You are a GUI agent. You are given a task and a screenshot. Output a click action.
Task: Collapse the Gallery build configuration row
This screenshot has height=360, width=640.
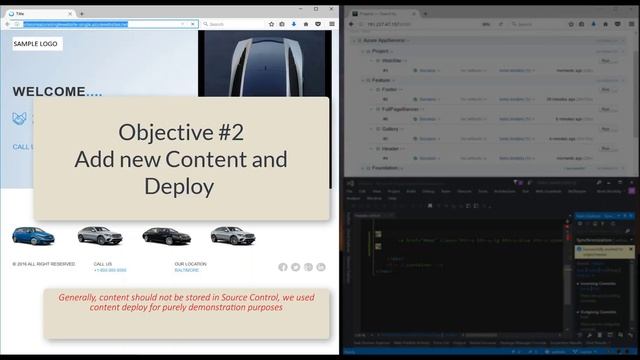(372, 129)
